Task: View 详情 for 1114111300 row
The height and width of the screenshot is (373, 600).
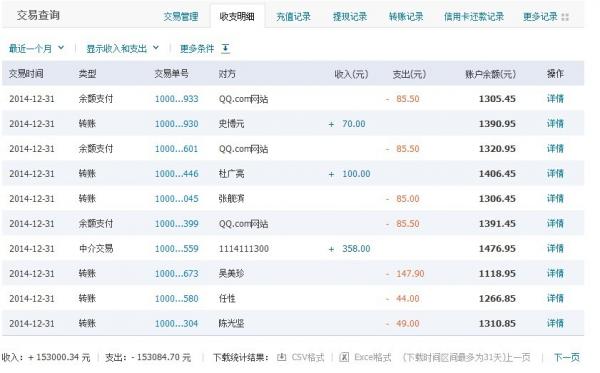Action: (x=555, y=249)
